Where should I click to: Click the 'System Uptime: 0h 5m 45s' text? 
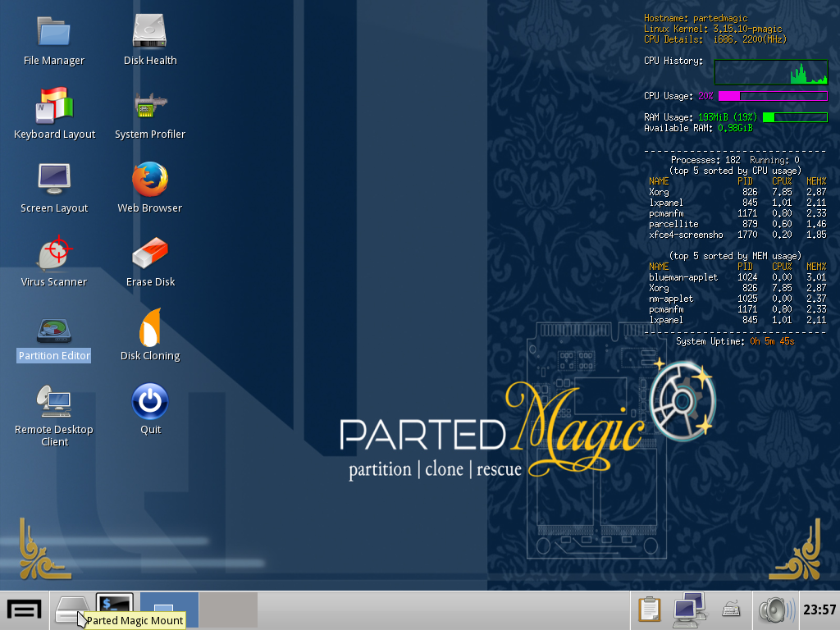point(735,342)
